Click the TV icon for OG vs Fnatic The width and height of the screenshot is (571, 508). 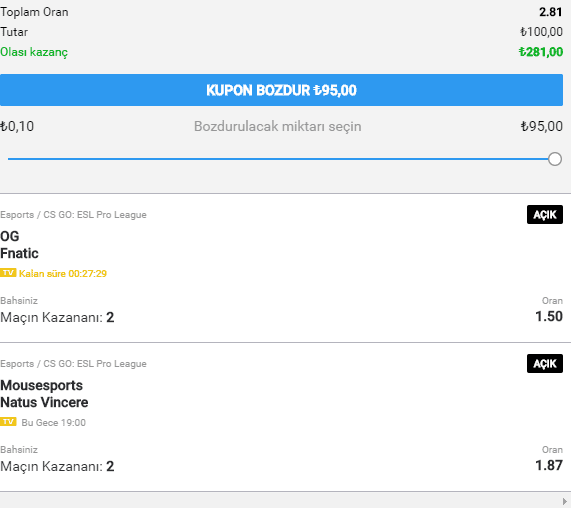point(8,273)
